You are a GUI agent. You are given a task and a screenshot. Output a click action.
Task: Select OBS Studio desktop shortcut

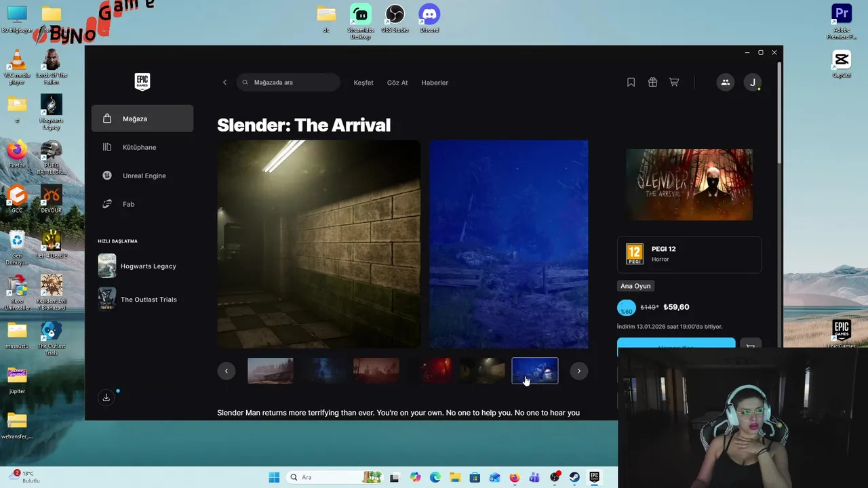click(x=395, y=19)
